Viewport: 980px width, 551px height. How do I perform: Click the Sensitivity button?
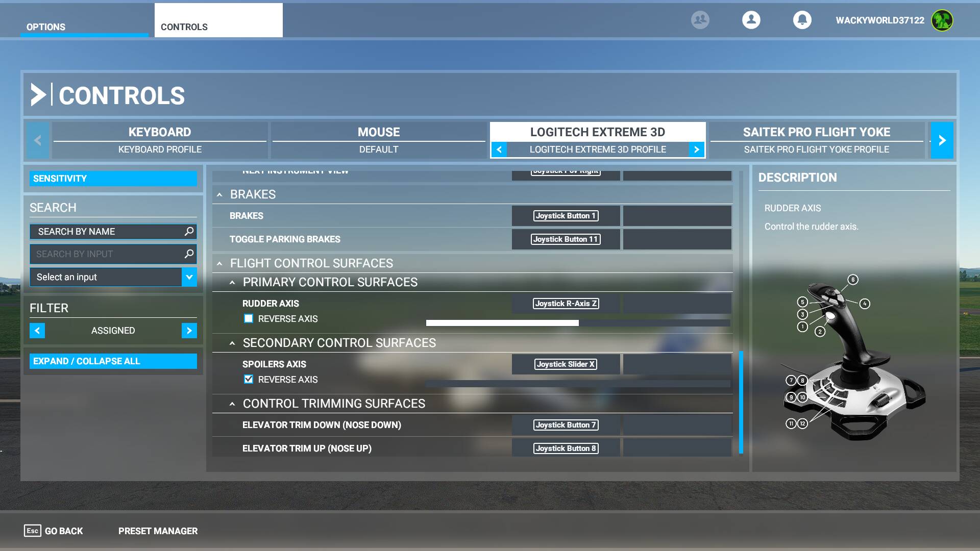click(x=113, y=179)
